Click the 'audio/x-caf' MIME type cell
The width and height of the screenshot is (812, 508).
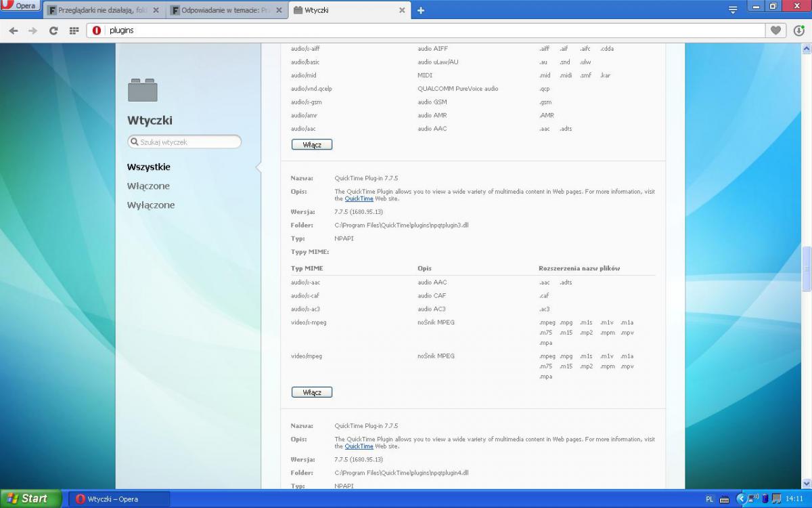pyautogui.click(x=304, y=296)
